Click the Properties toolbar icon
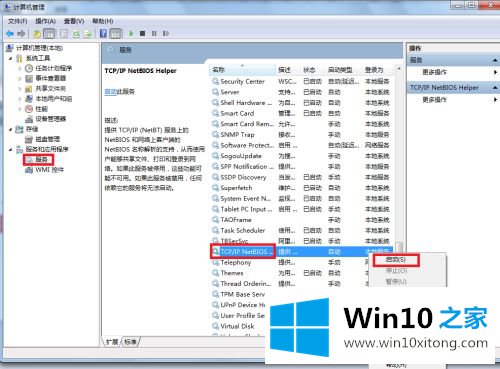Image resolution: width=500 pixels, height=369 pixels. pos(64,34)
